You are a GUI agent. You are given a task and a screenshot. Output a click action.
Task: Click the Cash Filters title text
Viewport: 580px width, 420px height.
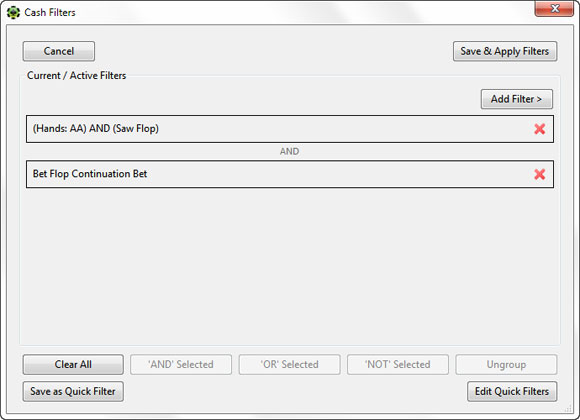coord(50,13)
